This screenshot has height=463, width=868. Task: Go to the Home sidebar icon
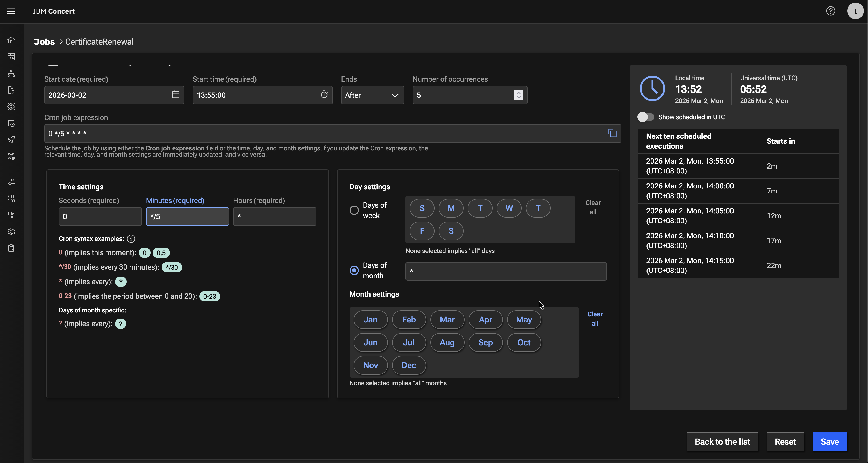pyautogui.click(x=11, y=40)
